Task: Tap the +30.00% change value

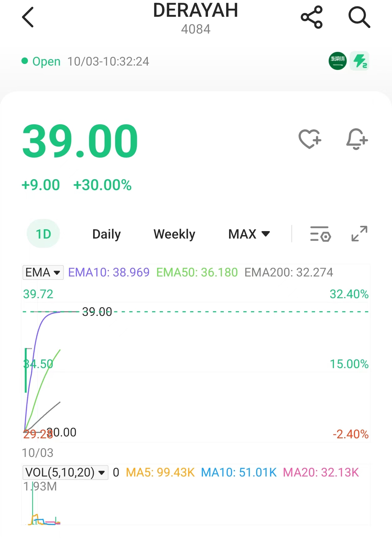Action: [x=102, y=185]
